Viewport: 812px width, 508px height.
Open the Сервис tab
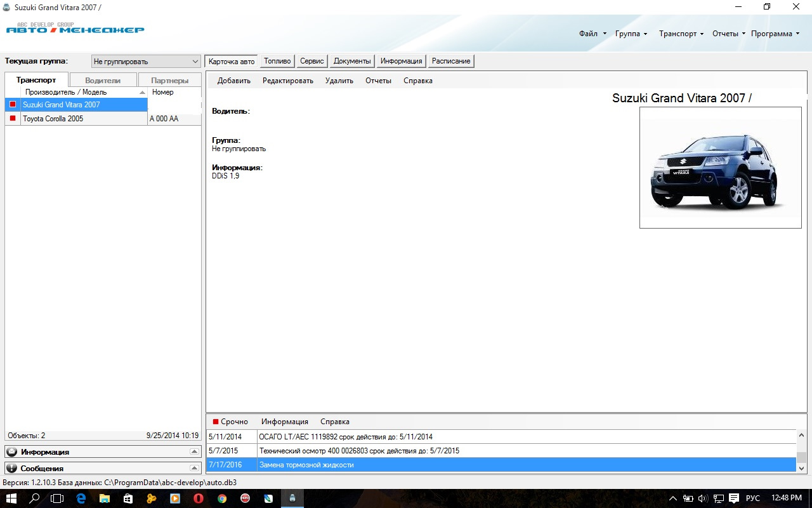[x=312, y=61]
